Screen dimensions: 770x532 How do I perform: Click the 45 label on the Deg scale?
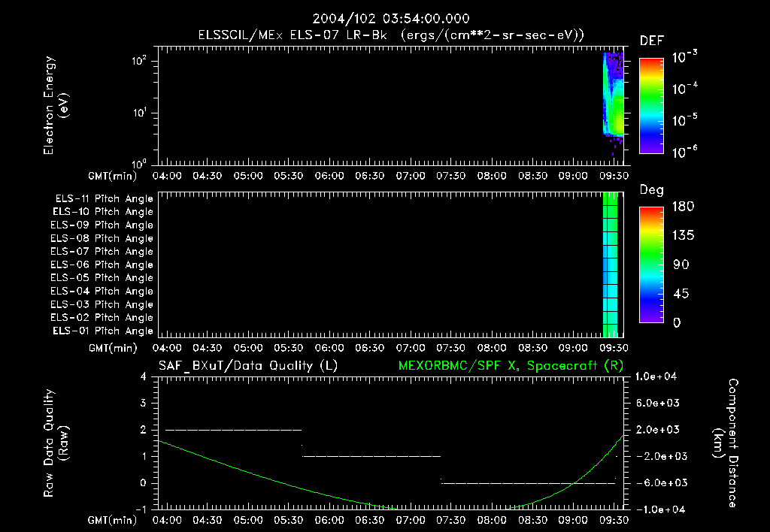click(681, 294)
